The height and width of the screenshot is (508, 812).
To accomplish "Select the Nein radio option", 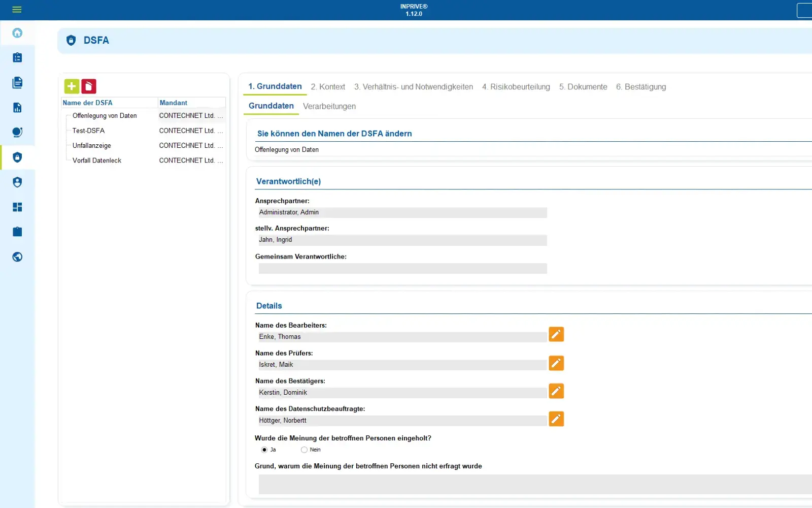I will coord(304,450).
